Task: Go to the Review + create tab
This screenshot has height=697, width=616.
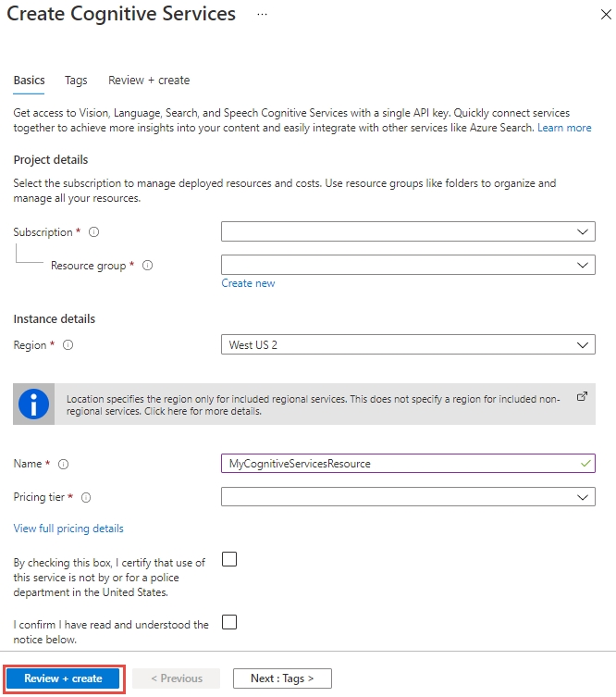Action: tap(149, 81)
